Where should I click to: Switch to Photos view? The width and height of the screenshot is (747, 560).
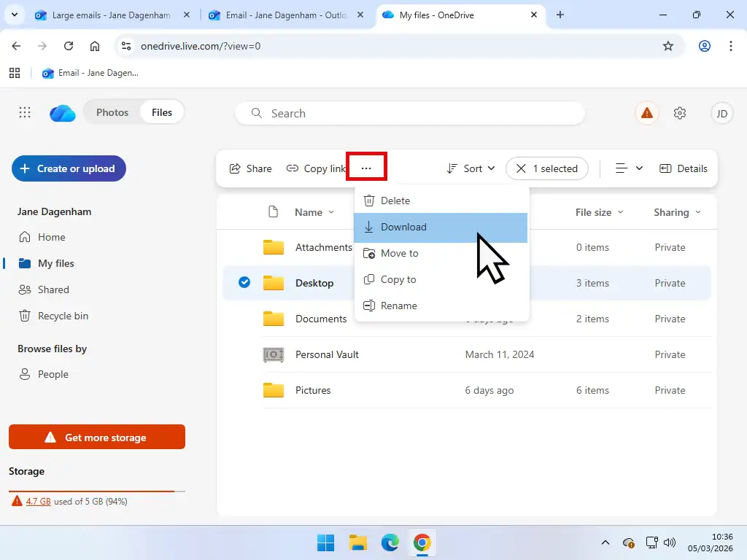[x=112, y=112]
